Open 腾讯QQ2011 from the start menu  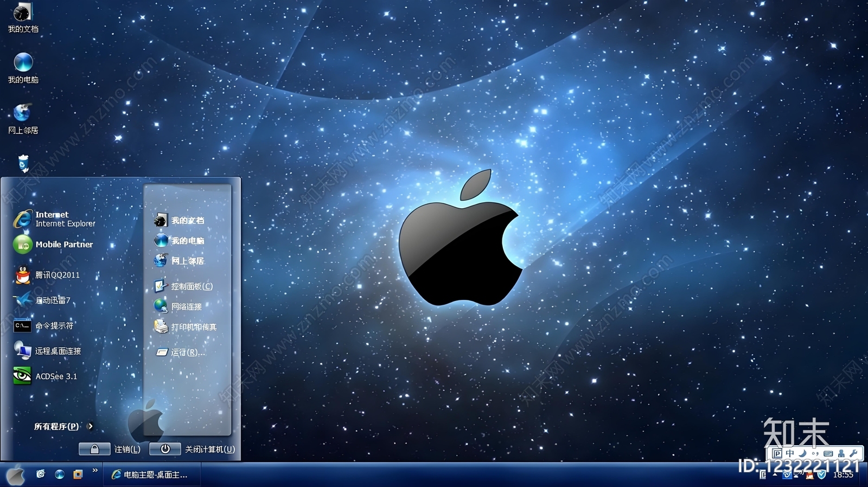click(x=47, y=275)
